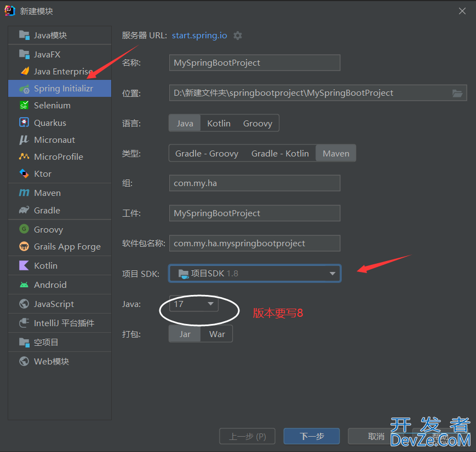Edit the 名称 name field
This screenshot has height=452, width=476.
click(x=255, y=63)
